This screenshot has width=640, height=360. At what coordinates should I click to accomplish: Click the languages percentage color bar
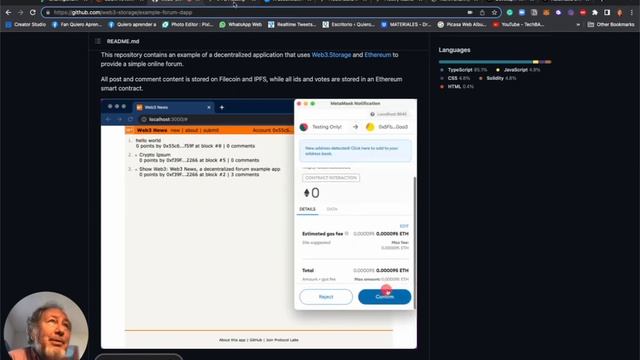(x=495, y=62)
